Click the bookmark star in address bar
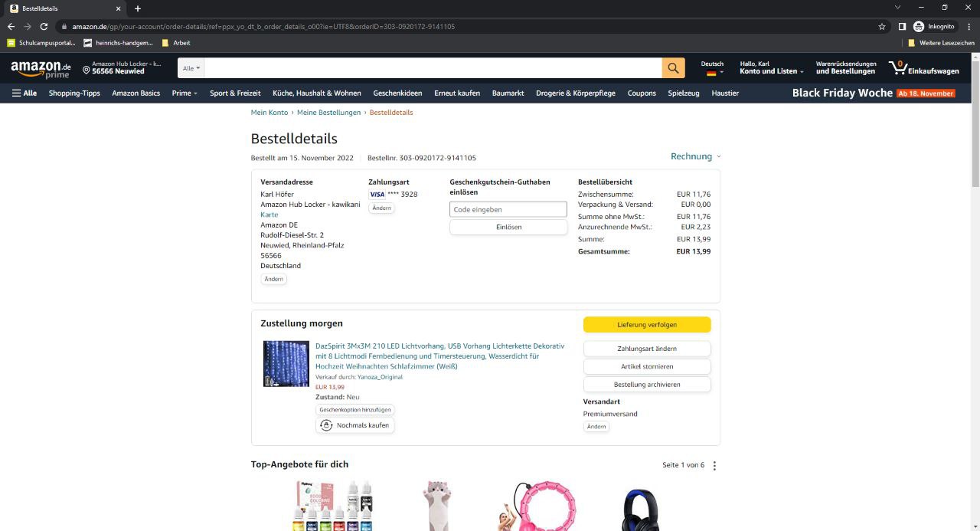The width and height of the screenshot is (980, 531). (882, 26)
